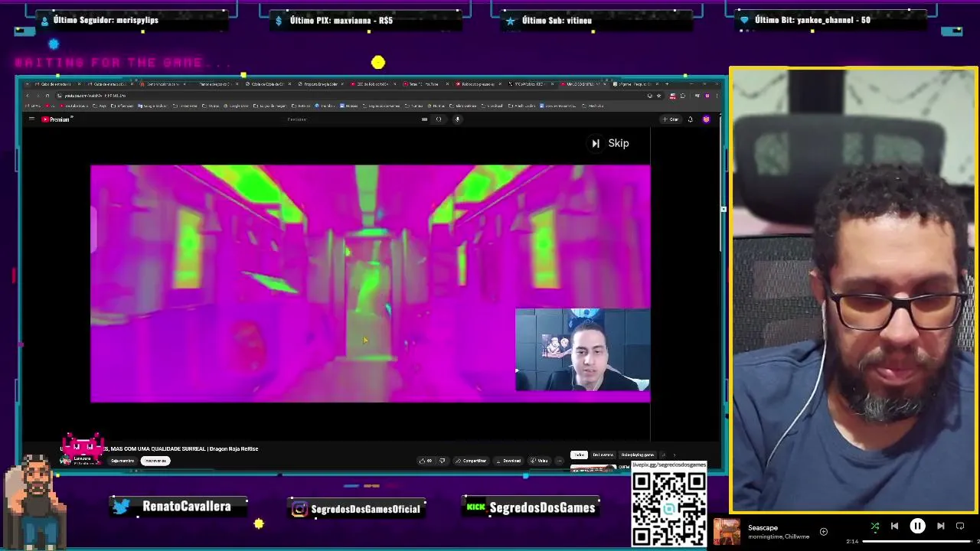Click the Seascape song title
Screen dimensions: 980x551
[x=763, y=528]
